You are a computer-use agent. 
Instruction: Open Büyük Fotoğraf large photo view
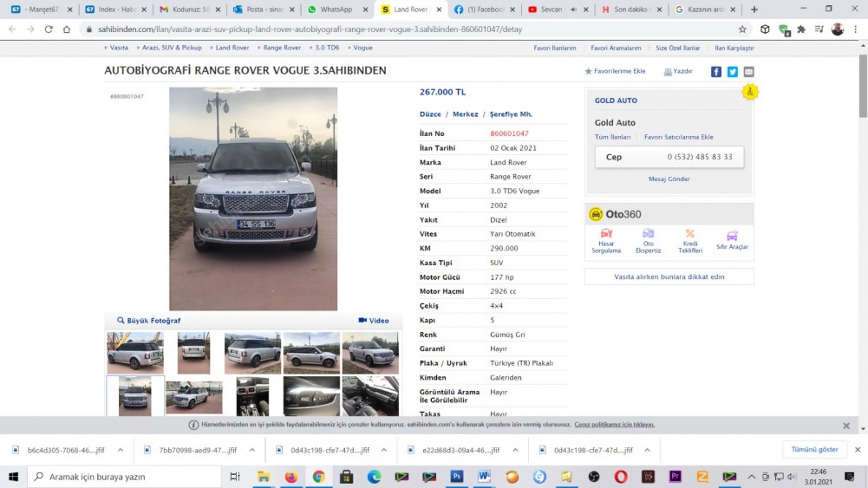point(149,321)
